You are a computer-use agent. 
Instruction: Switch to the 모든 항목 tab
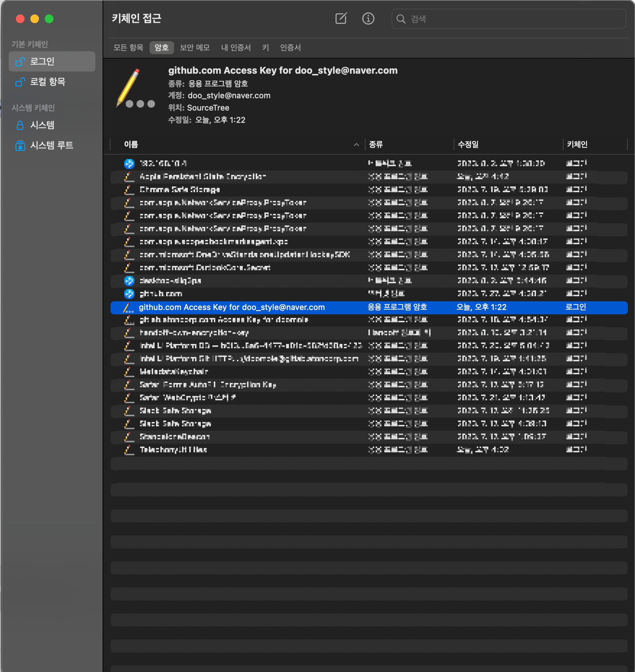(128, 48)
